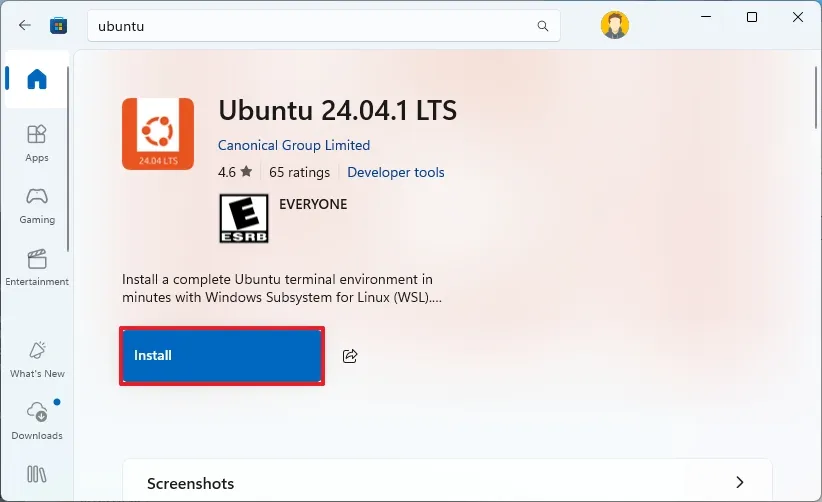Click the ubuntu search field
The image size is (822, 502).
pos(324,26)
